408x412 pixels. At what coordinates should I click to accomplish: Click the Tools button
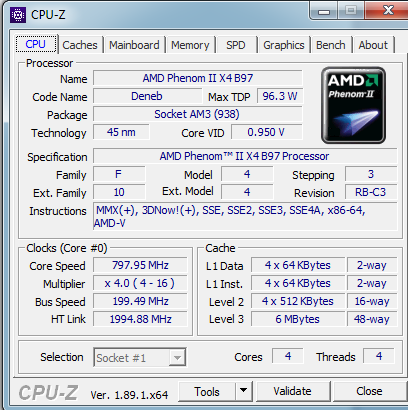207,391
